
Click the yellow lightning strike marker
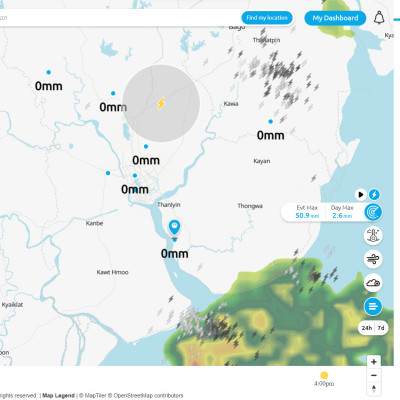(x=161, y=103)
